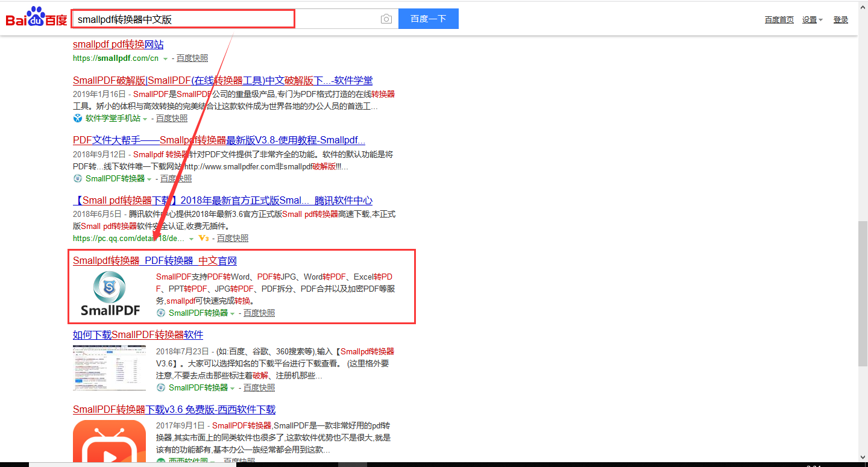Click snippet text SmallPDF支持PDF转Word
The width and height of the screenshot is (868, 467).
203,277
